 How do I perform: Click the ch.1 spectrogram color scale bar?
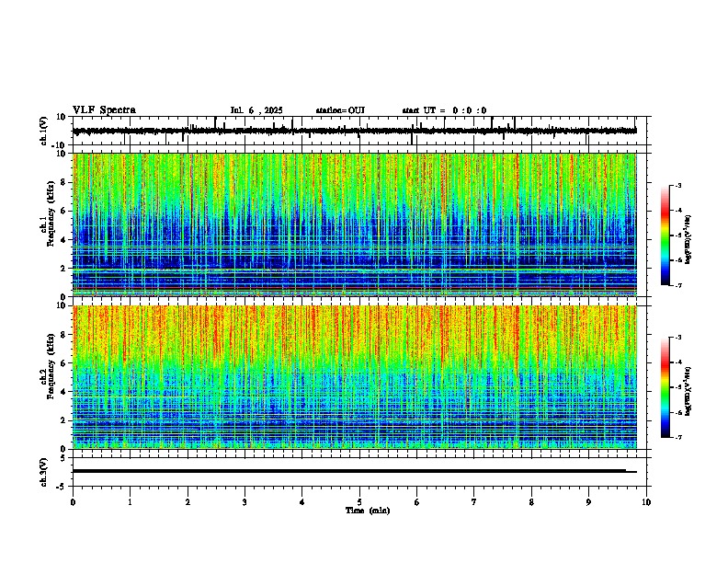[x=665, y=236]
